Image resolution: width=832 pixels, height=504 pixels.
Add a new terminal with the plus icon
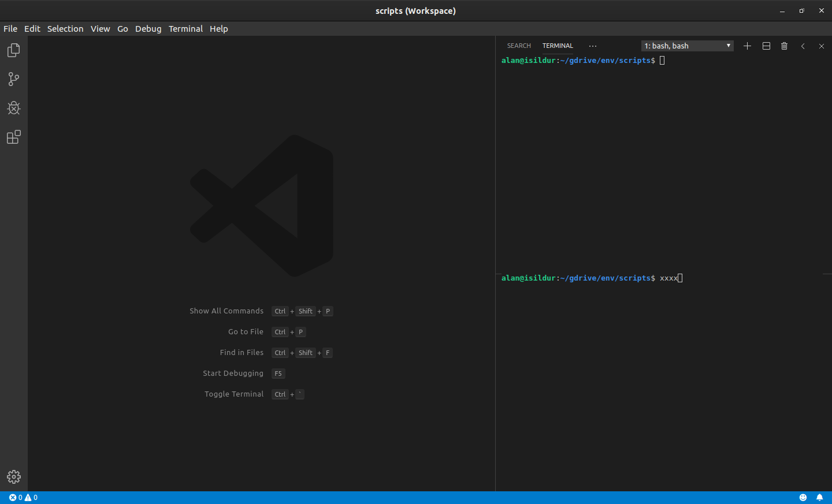click(x=747, y=46)
